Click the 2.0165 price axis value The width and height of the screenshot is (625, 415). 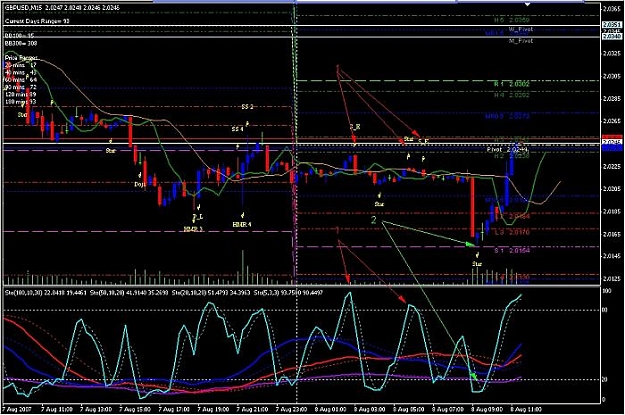(612, 234)
